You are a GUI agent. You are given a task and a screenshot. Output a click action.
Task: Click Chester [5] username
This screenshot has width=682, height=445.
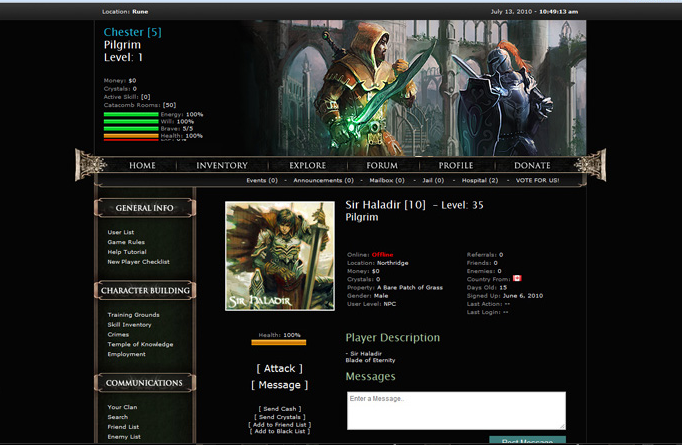(133, 32)
